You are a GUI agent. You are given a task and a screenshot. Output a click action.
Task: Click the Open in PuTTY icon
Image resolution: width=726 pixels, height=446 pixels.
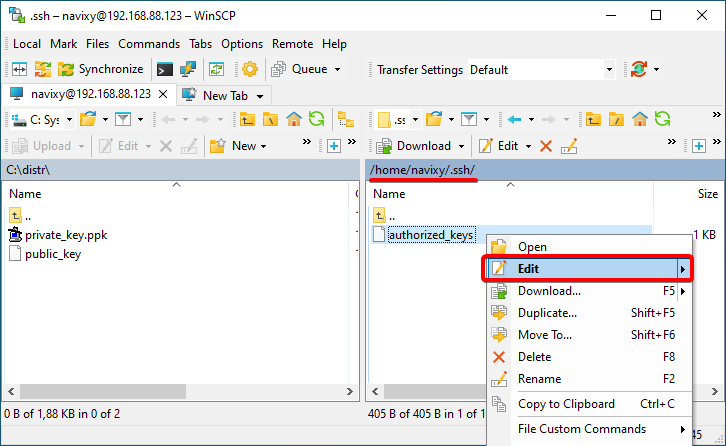click(188, 69)
